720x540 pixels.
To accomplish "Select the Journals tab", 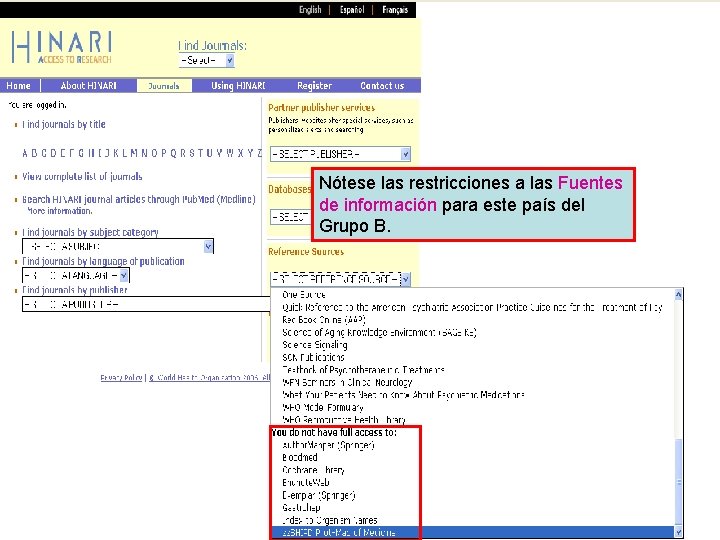I will point(164,86).
